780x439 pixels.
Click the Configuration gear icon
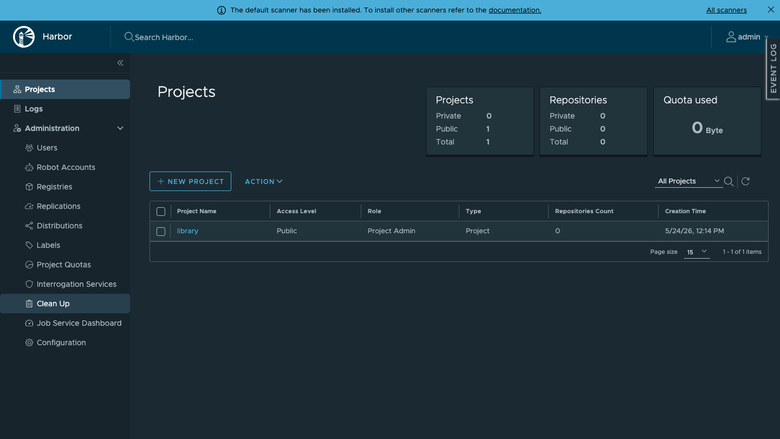click(x=29, y=343)
